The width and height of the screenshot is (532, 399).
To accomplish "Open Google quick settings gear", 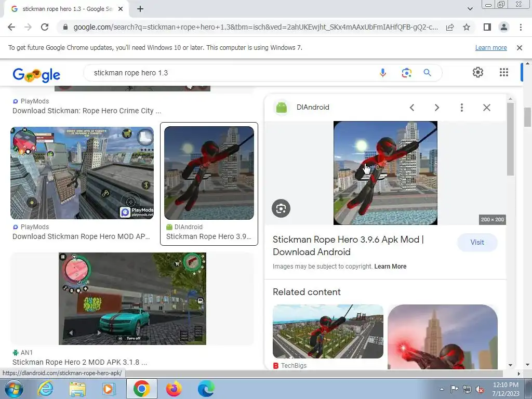I will pos(478,72).
